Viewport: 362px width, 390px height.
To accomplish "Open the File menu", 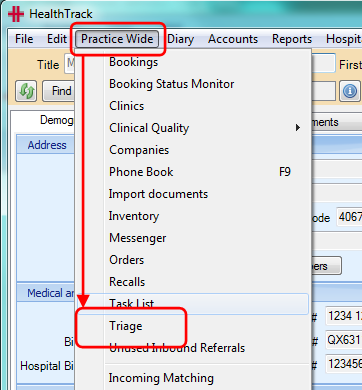I will pos(24,39).
